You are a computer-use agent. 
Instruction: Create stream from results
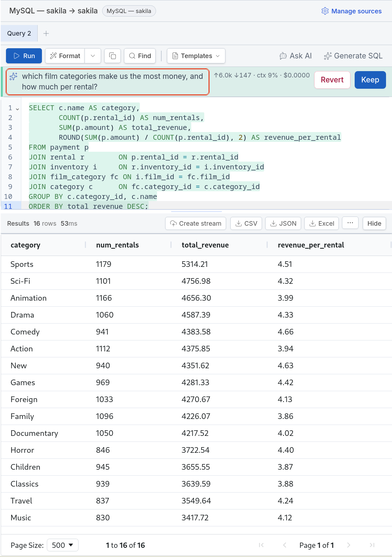click(195, 223)
